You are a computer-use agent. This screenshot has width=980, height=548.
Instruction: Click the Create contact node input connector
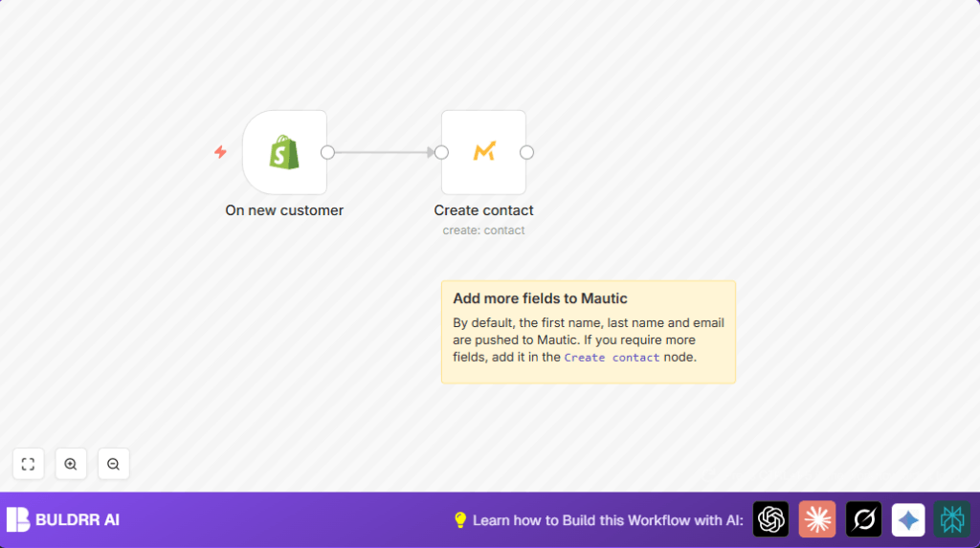pos(441,152)
